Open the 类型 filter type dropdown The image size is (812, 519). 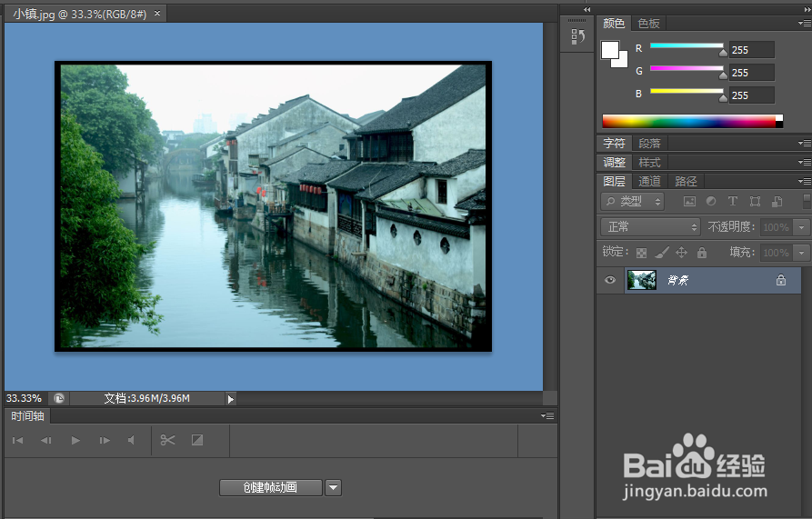pyautogui.click(x=632, y=201)
